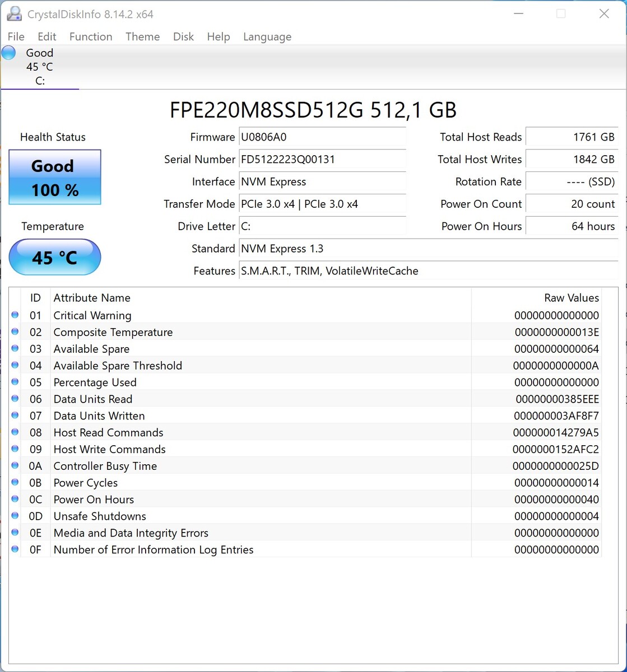This screenshot has height=672, width=627.
Task: Click status dot for Host Read Commands
Action: point(15,432)
